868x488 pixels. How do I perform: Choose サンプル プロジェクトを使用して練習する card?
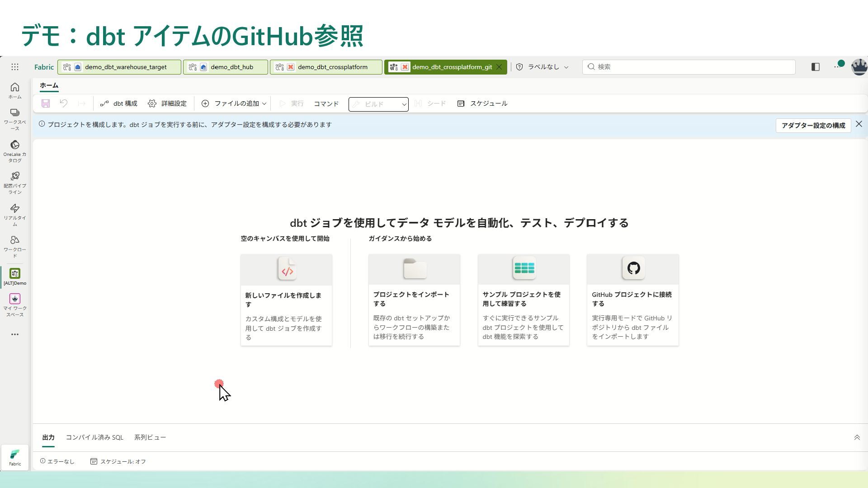(x=524, y=300)
